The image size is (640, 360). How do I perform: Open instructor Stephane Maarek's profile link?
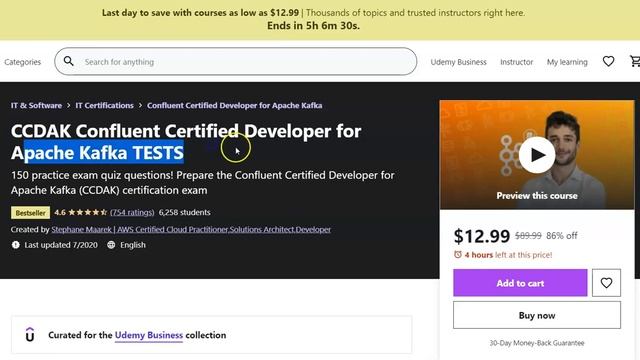191,229
